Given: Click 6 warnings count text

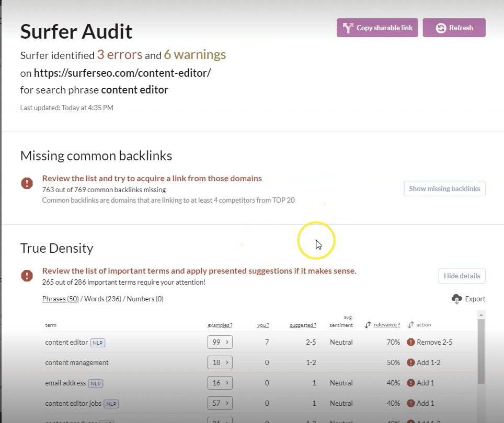Looking at the screenshot, I should click(x=195, y=54).
